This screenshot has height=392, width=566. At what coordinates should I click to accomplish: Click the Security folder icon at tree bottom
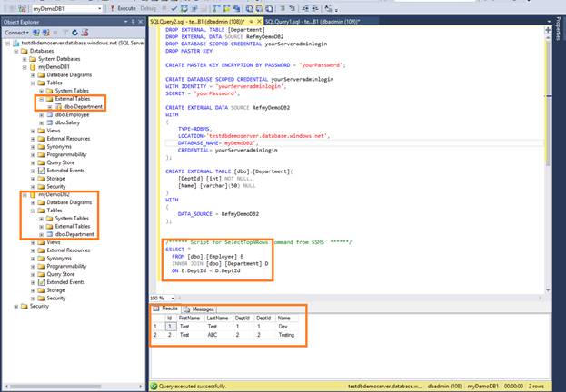(x=23, y=306)
